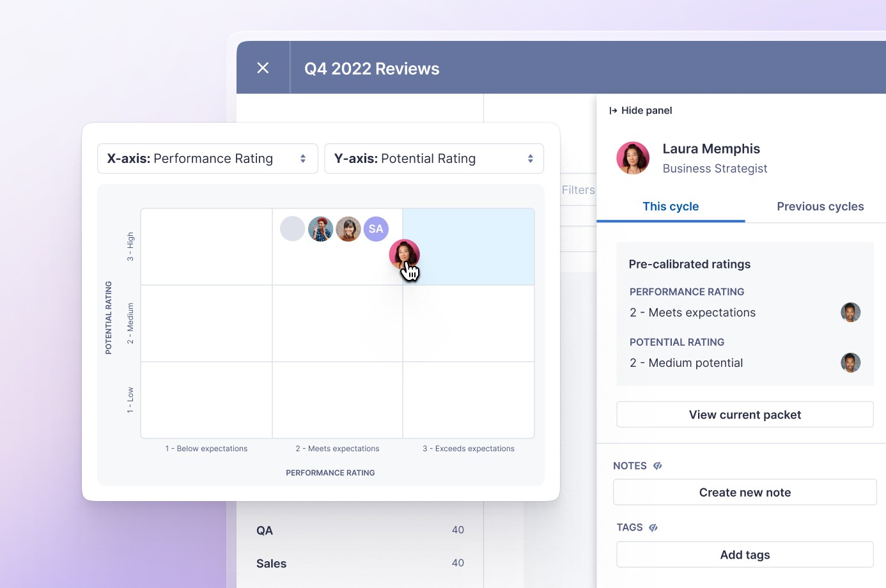Click the Pre-calibrated ratings heading
The width and height of the screenshot is (886, 588).
point(689,264)
